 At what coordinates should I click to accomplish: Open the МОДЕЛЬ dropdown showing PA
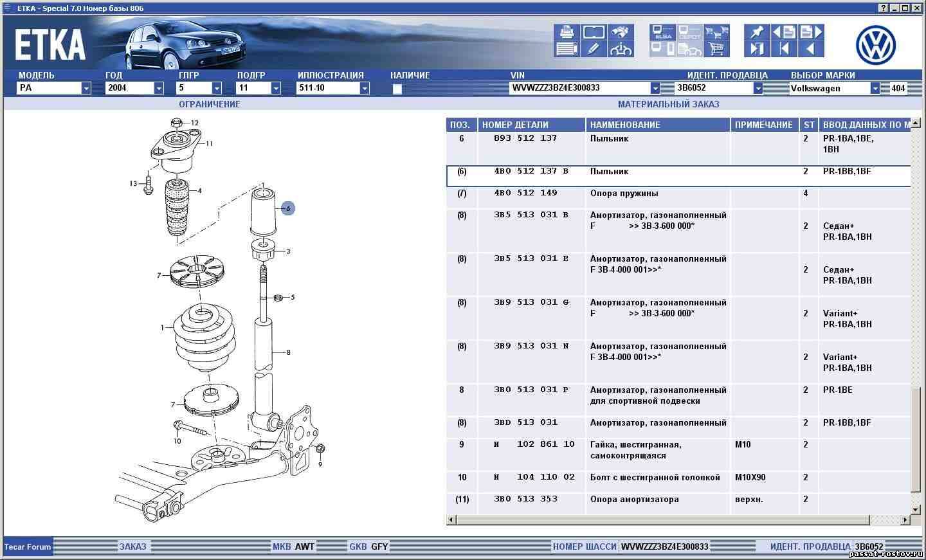[x=86, y=89]
